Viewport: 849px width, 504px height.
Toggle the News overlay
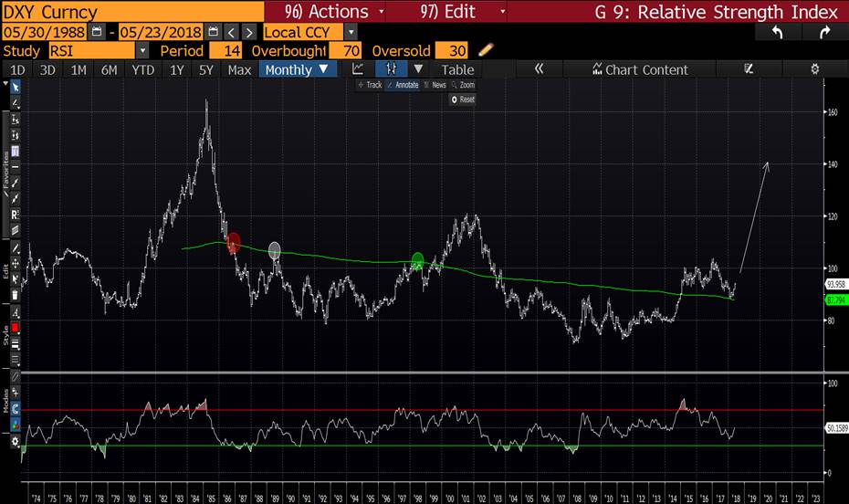coord(435,84)
